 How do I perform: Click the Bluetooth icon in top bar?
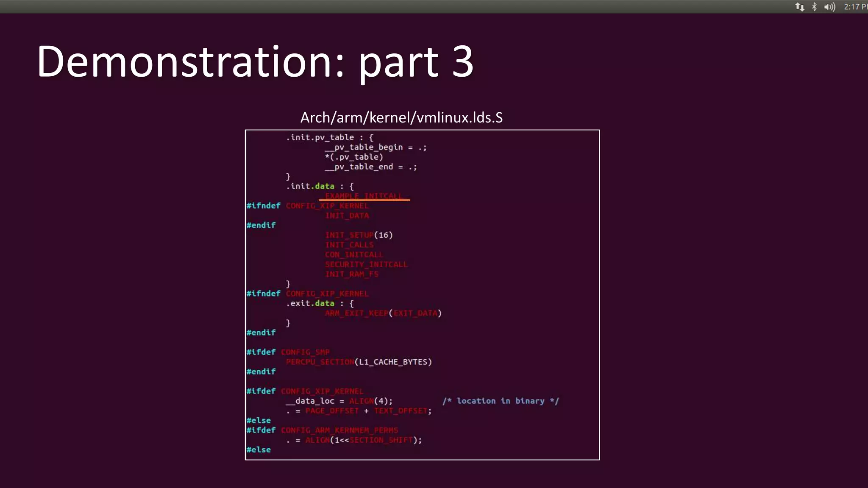click(x=814, y=7)
